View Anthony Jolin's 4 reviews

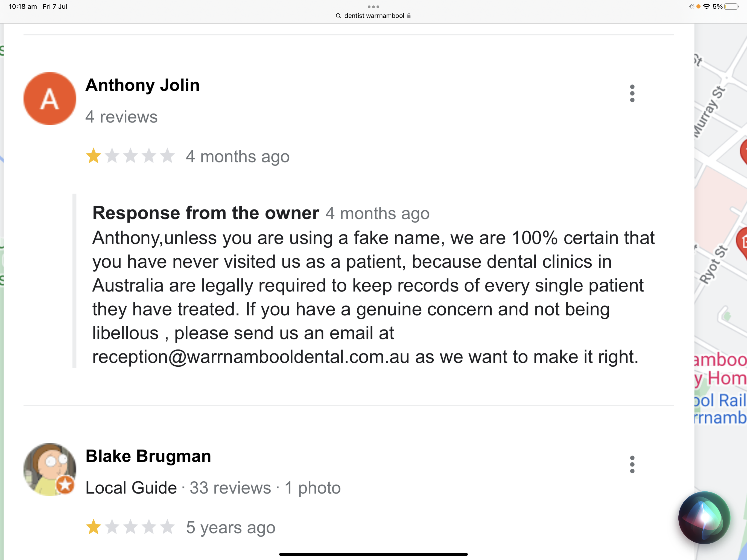121,117
